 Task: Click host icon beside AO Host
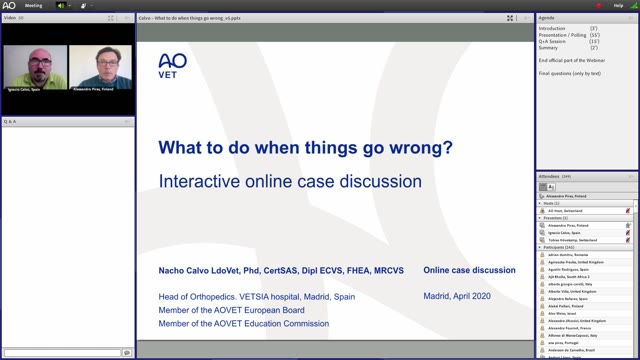542,211
